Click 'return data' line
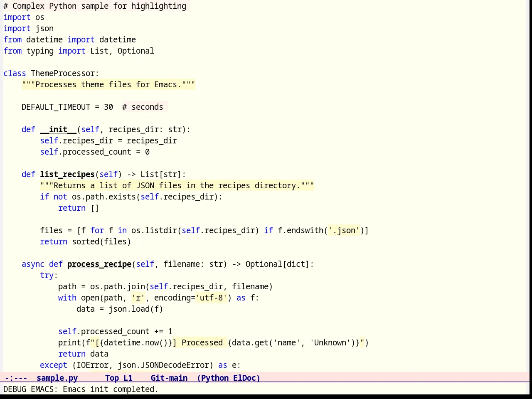 [83, 354]
